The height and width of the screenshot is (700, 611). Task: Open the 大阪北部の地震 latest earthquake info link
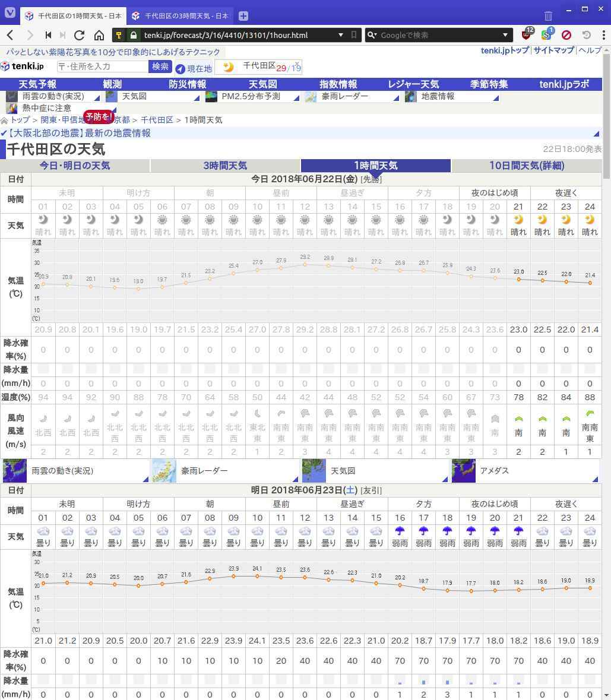click(80, 134)
